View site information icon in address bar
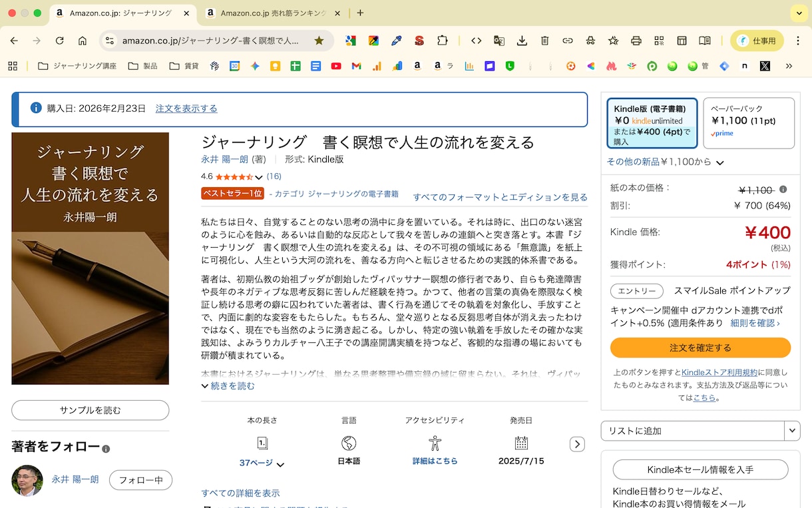This screenshot has width=812, height=508. tap(110, 41)
